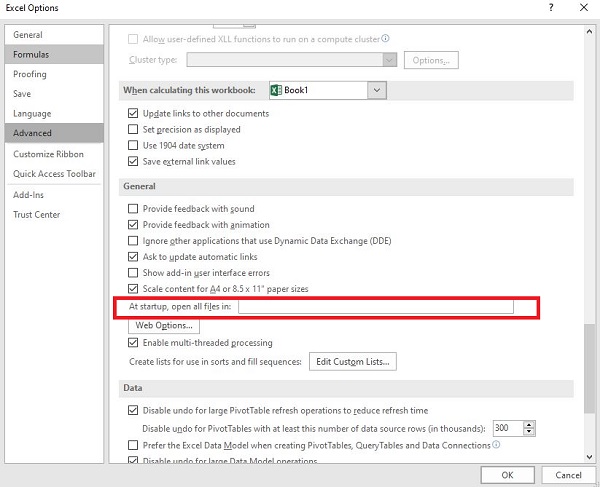Click the Create lists for use in sorts label
The image size is (600, 487).
[215, 362]
